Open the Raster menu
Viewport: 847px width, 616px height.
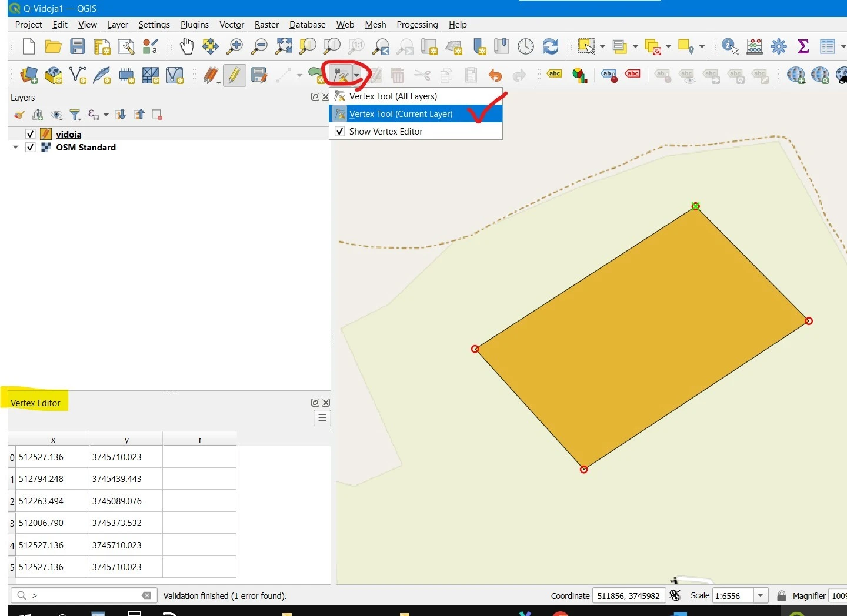(x=266, y=25)
